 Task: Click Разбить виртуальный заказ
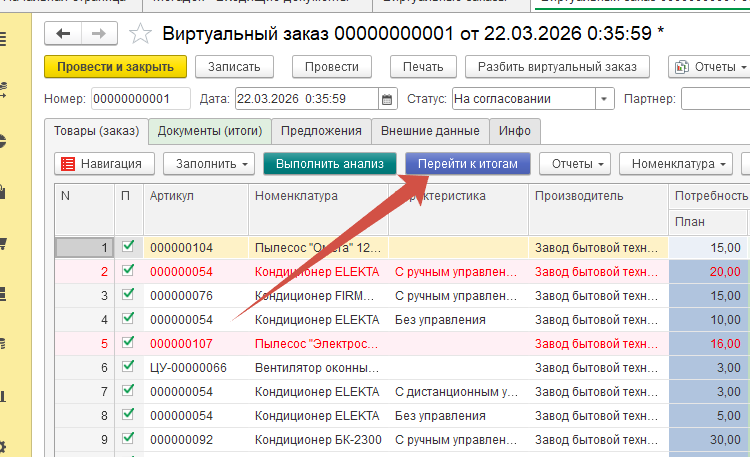(557, 67)
